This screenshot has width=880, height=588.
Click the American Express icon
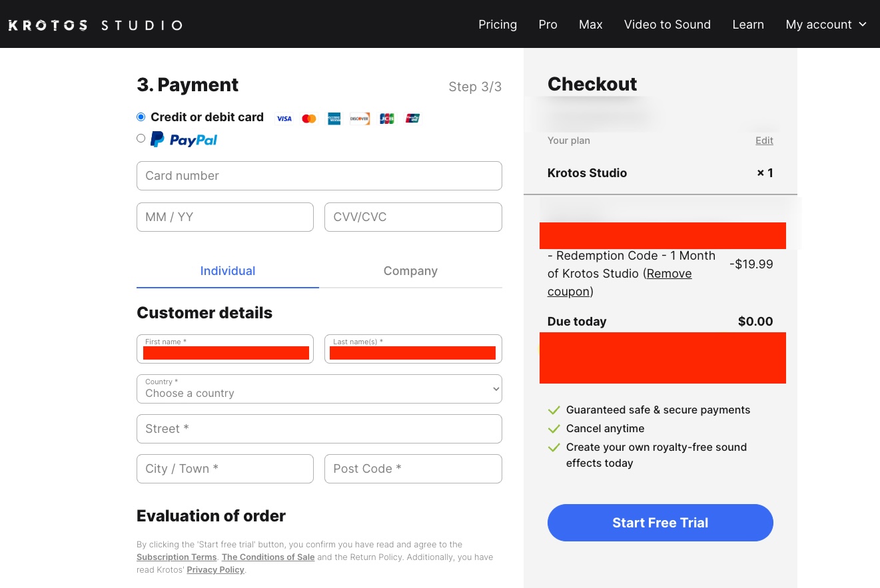334,119
